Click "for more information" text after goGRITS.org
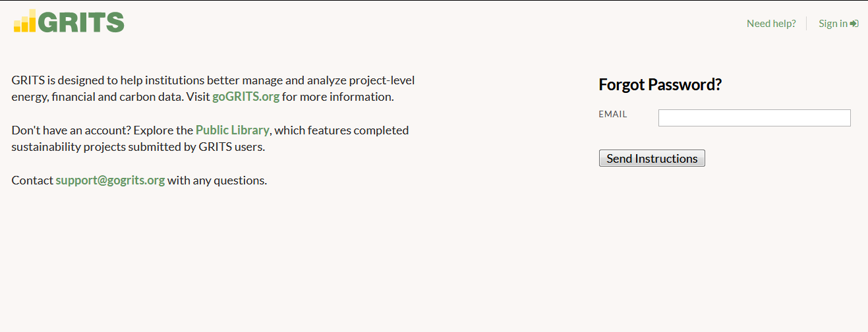Screen dimensions: 868x332 click(x=338, y=97)
